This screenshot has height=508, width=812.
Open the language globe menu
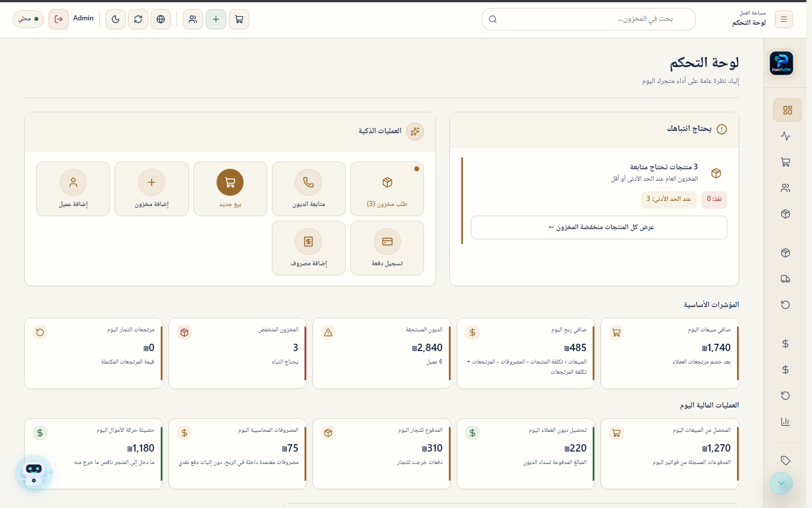(x=161, y=19)
